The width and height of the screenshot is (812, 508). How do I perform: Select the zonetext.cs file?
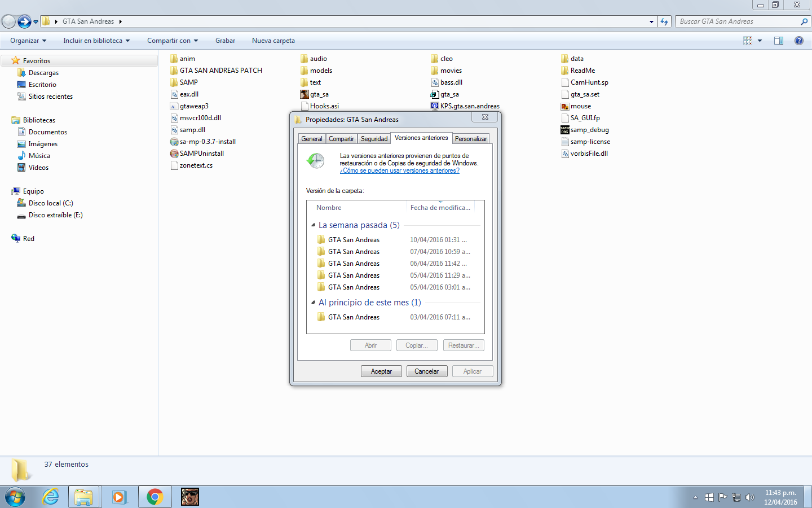tap(192, 165)
